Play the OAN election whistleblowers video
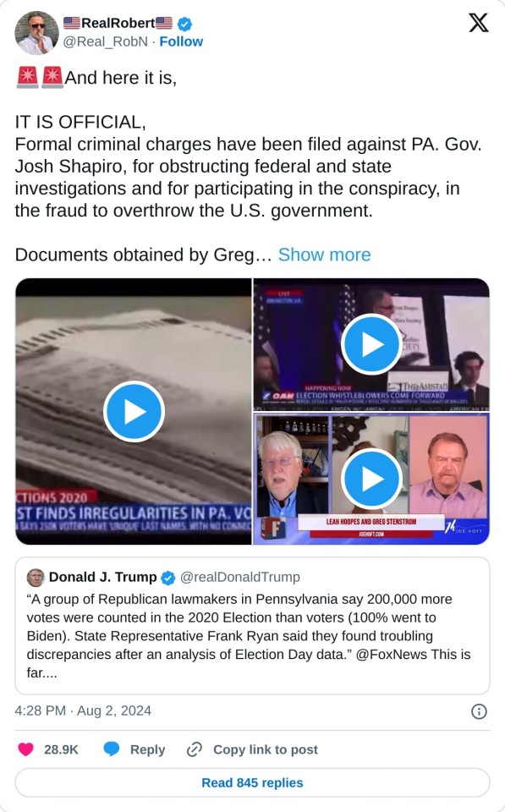 [x=371, y=344]
